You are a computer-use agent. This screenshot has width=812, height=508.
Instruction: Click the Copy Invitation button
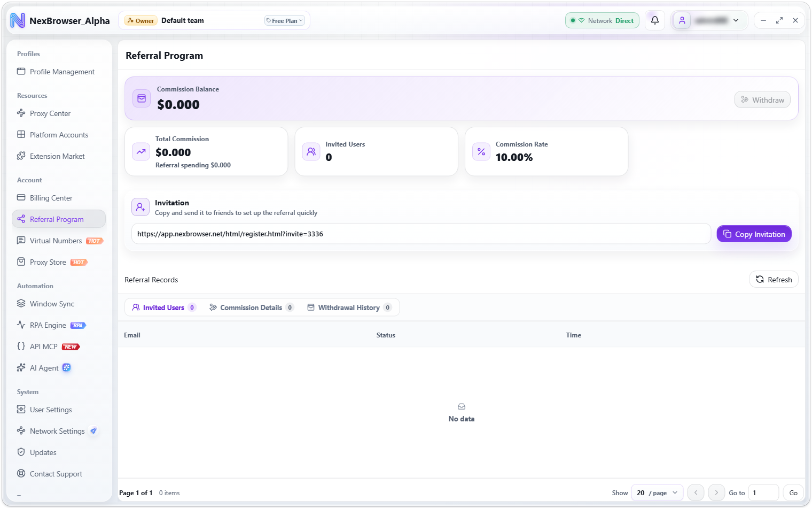point(754,234)
